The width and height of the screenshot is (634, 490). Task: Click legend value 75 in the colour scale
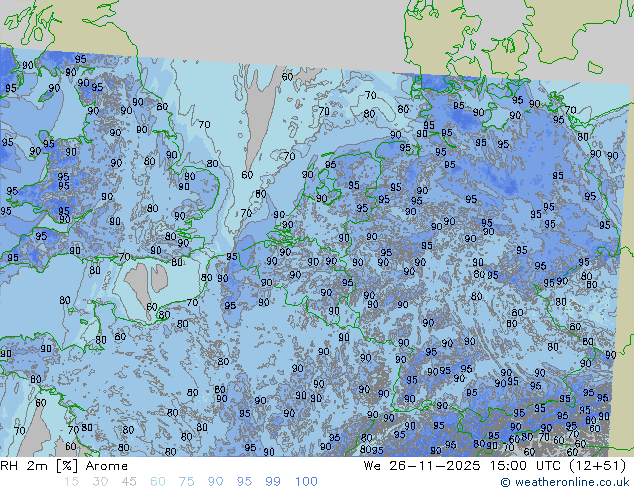(x=186, y=482)
